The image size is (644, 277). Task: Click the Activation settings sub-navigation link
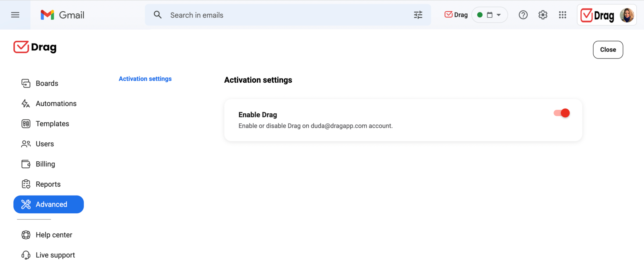pos(145,79)
